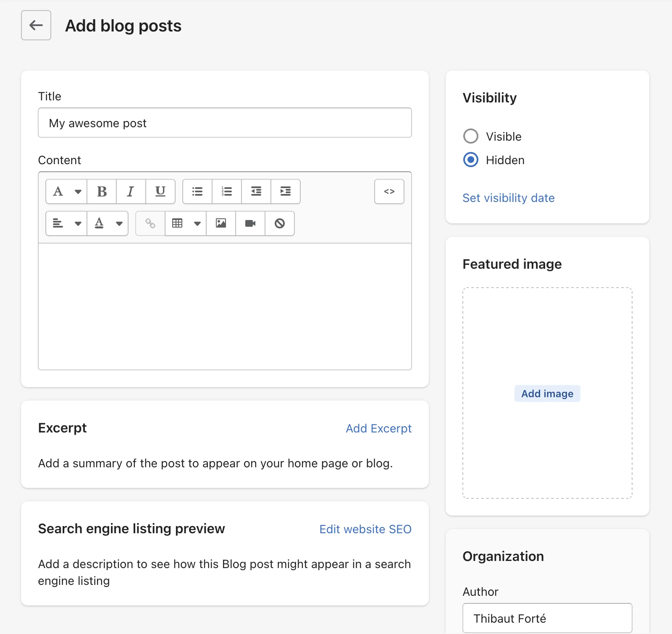
Task: Toggle underline formatting
Action: pyautogui.click(x=160, y=191)
